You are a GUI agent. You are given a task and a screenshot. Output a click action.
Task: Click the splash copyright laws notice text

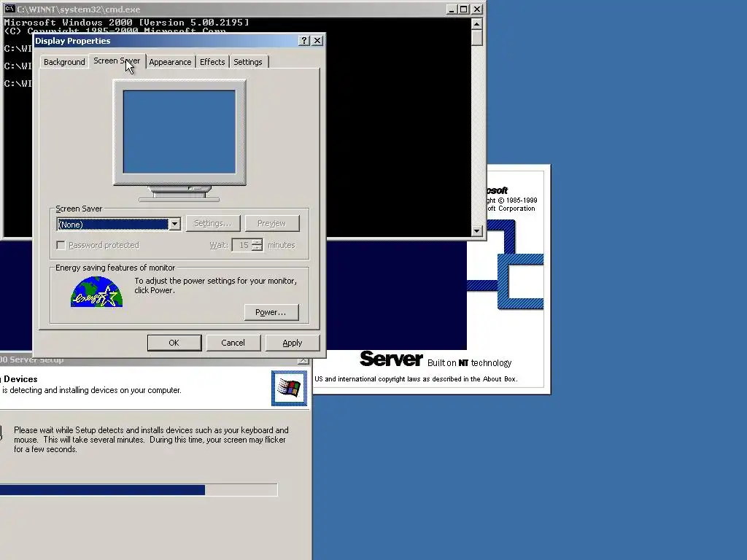pyautogui.click(x=416, y=379)
